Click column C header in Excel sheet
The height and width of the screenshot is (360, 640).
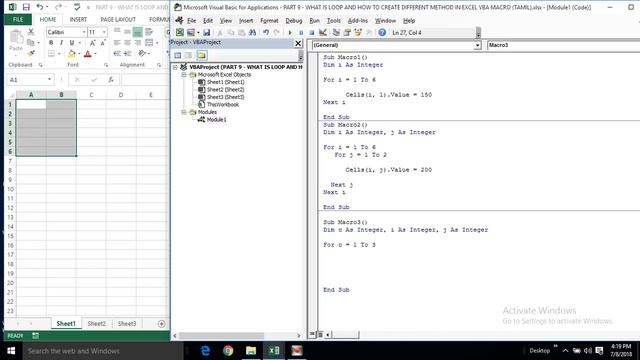(x=91, y=95)
